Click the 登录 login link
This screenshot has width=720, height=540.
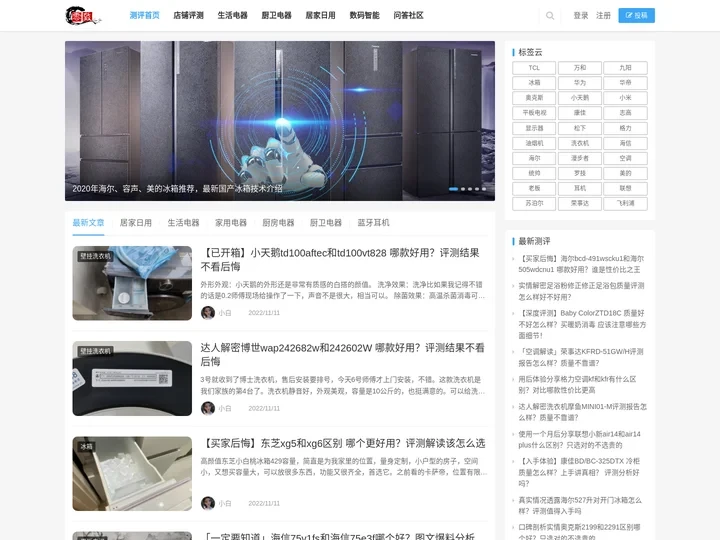click(x=581, y=16)
